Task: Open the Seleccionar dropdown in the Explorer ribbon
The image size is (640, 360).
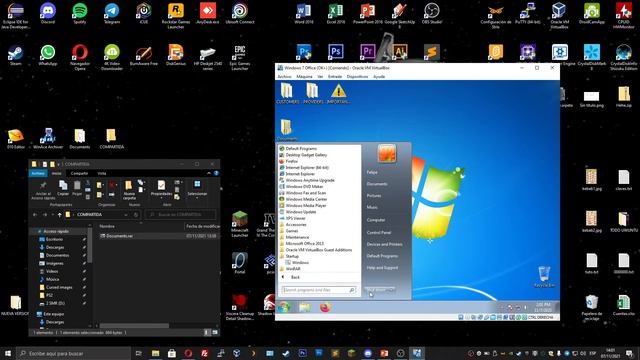Action: pyautogui.click(x=197, y=189)
